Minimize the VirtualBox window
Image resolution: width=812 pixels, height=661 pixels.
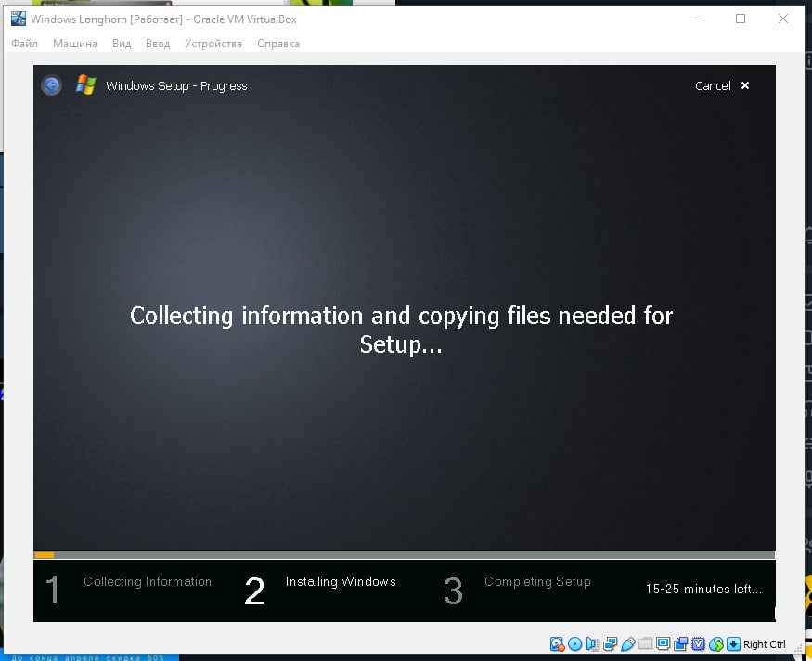click(x=699, y=19)
